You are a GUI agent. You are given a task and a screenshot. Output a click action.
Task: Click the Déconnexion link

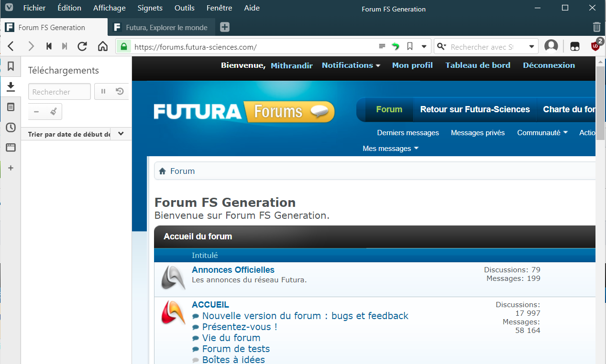[549, 65]
